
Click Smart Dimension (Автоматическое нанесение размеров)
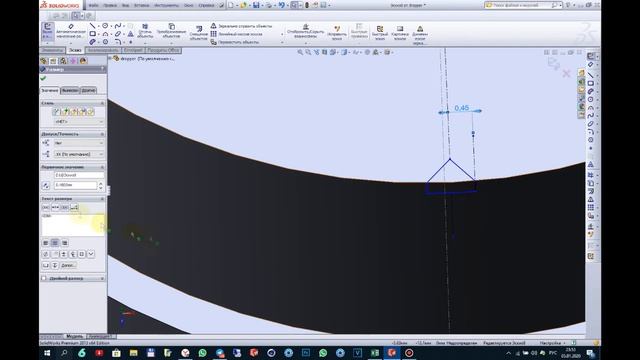71,31
